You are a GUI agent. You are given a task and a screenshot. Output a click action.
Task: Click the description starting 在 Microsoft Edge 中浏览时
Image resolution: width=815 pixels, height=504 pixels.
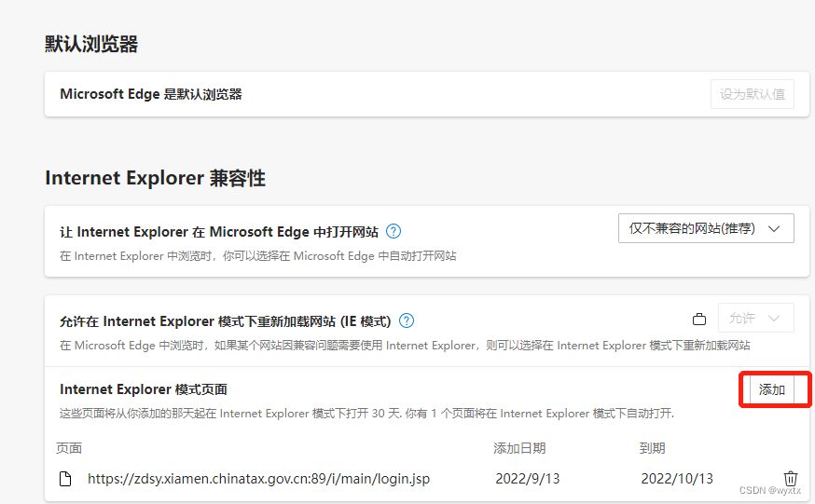tap(405, 346)
